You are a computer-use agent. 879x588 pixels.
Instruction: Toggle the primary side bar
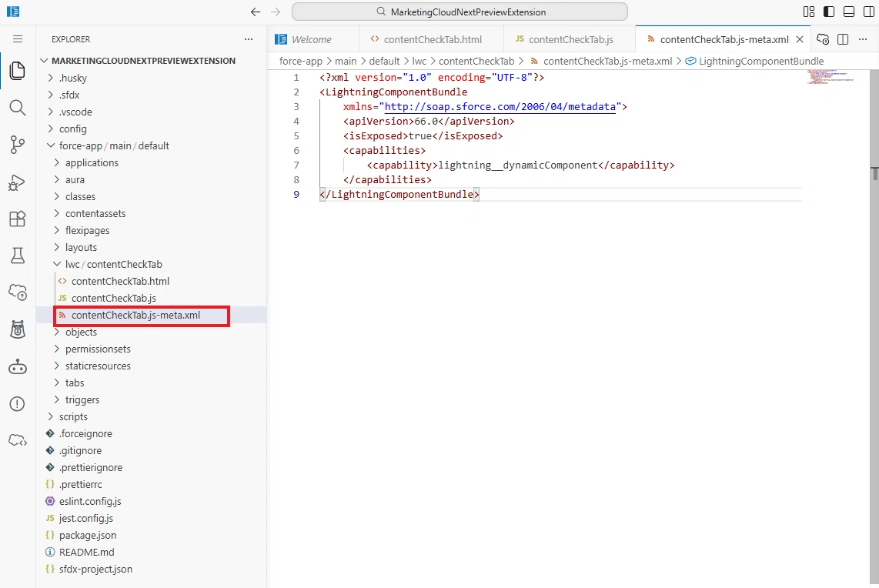tap(829, 12)
